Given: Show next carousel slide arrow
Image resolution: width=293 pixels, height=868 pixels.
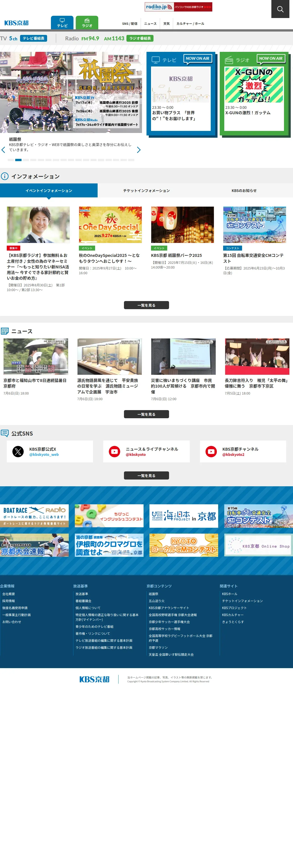Looking at the screenshot, I should pyautogui.click(x=139, y=150).
